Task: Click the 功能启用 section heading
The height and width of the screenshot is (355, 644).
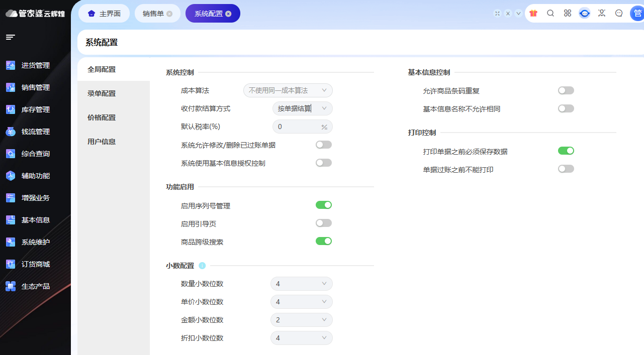Action: pos(180,187)
